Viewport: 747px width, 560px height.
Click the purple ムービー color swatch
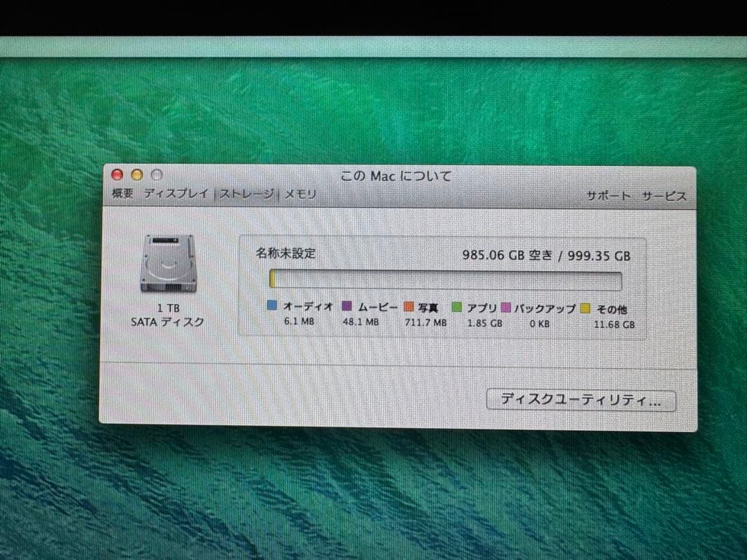pos(347,306)
